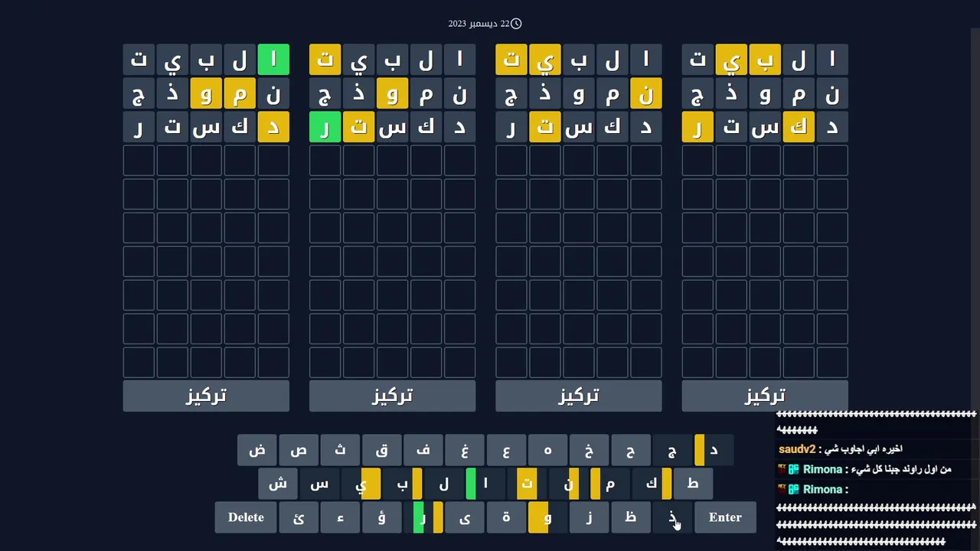Tap the خ key on the keyboard
Image resolution: width=980 pixels, height=551 pixels.
click(x=588, y=450)
